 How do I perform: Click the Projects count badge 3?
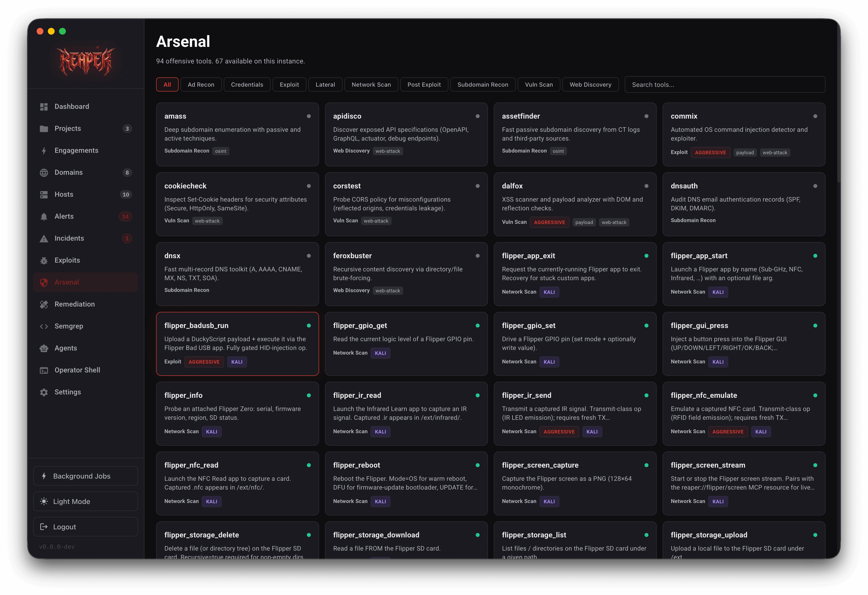click(x=127, y=129)
